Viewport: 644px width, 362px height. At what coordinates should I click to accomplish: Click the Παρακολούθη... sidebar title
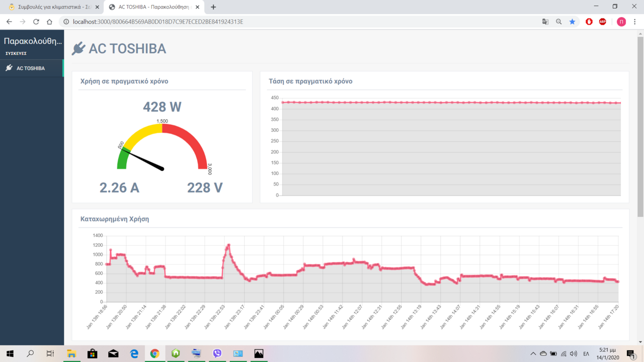(33, 41)
